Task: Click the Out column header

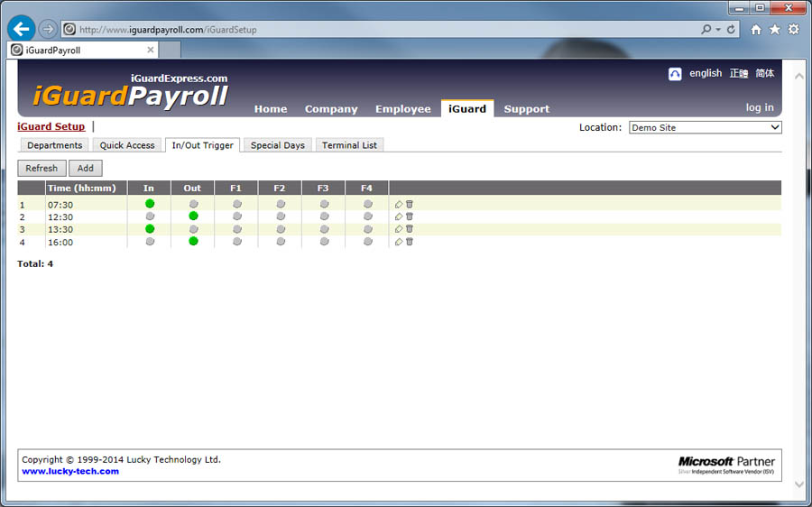Action: point(192,188)
